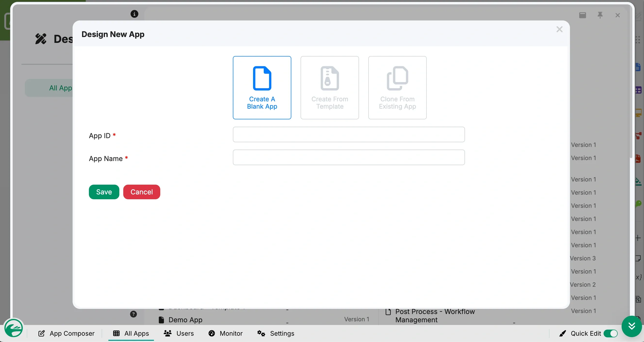The image size is (644, 342).
Task: Click the pin icon in the window header
Action: click(600, 15)
